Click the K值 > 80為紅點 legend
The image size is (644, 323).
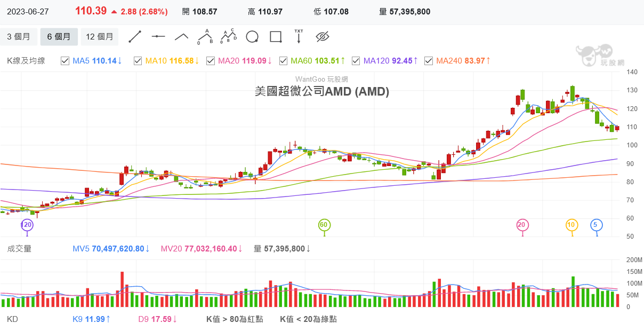click(235, 319)
